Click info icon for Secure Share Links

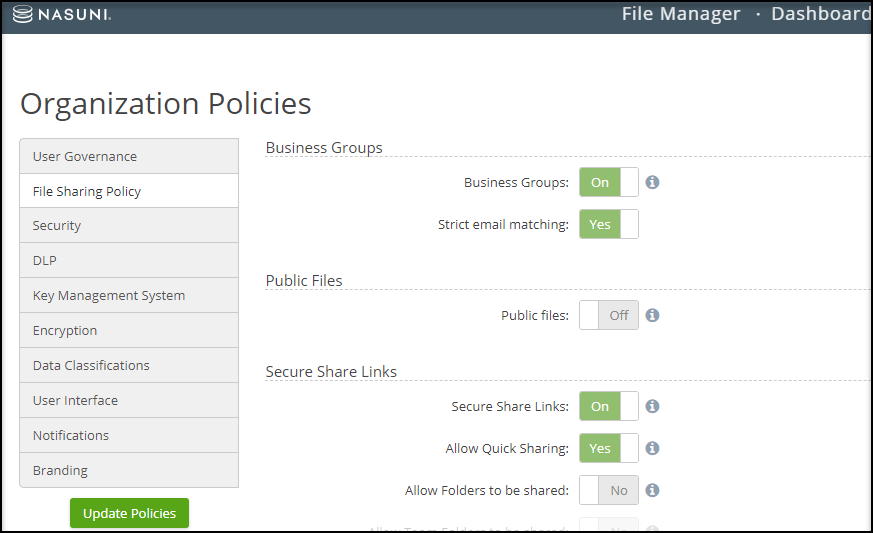pyautogui.click(x=652, y=407)
